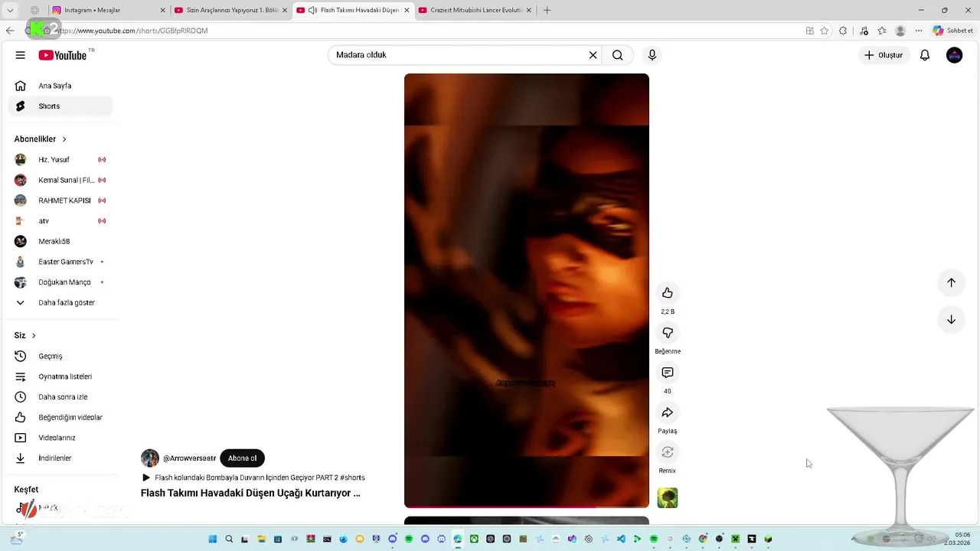The width and height of the screenshot is (980, 551).
Task: Clear the search box text
Action: pyautogui.click(x=593, y=55)
